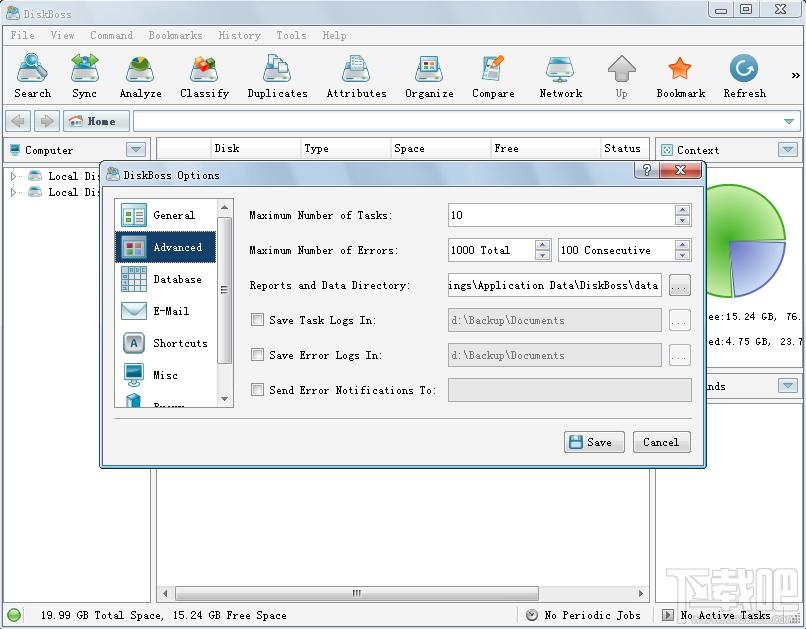Expand the first Local Disk tree node

(13, 176)
